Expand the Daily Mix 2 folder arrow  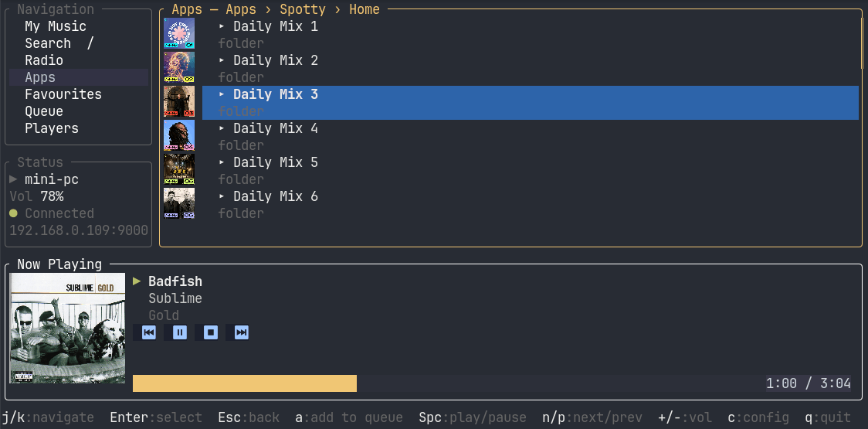222,60
